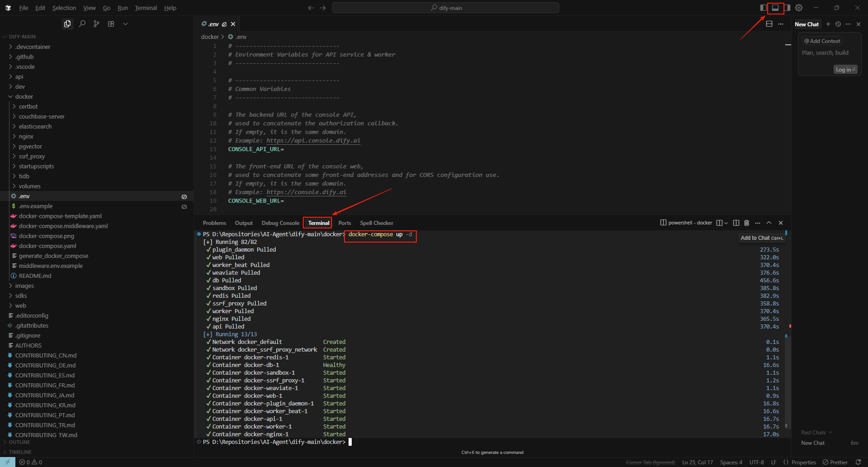Expand the nginx folder
868x467 pixels.
tap(26, 136)
